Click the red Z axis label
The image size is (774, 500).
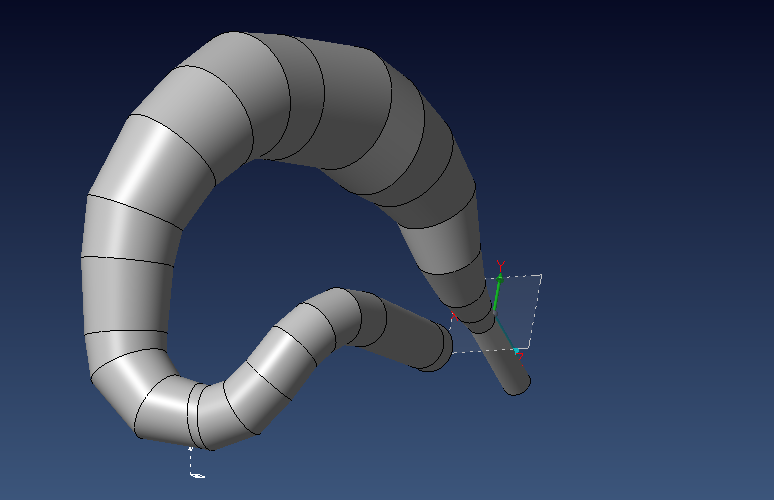click(522, 355)
